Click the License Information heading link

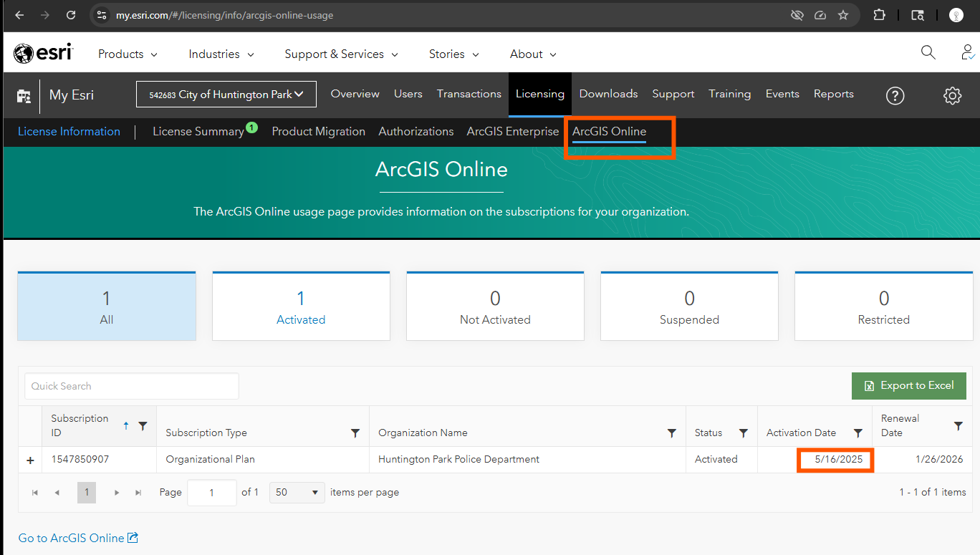tap(69, 132)
